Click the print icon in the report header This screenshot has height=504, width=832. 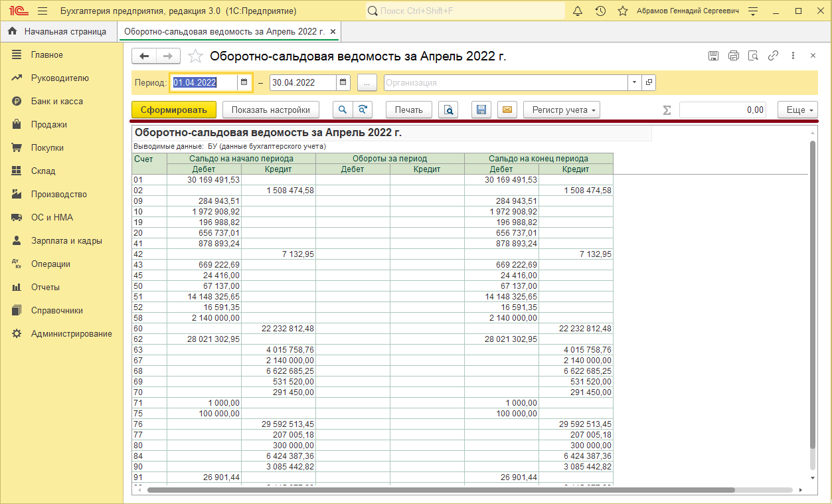point(733,56)
